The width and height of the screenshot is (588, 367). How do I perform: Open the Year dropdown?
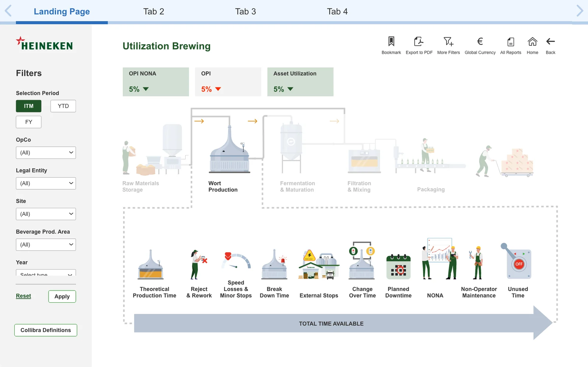coord(46,273)
